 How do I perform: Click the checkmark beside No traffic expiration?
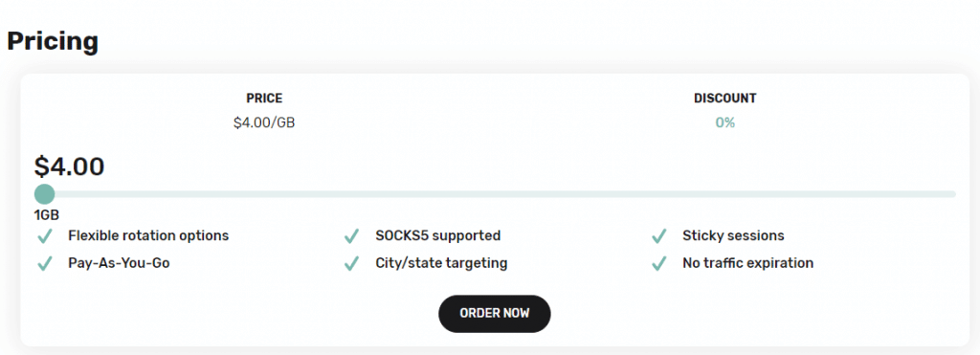[658, 264]
